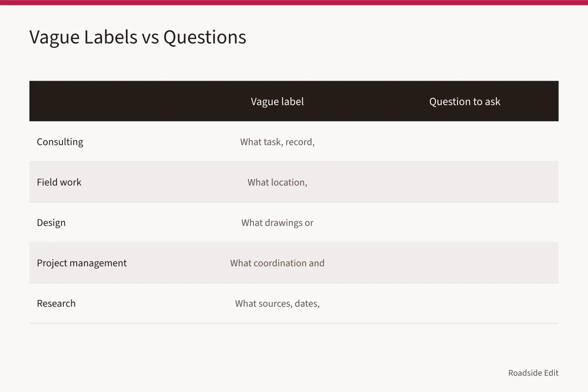
Task: Select the 'Field work' row label
Action: tap(59, 182)
